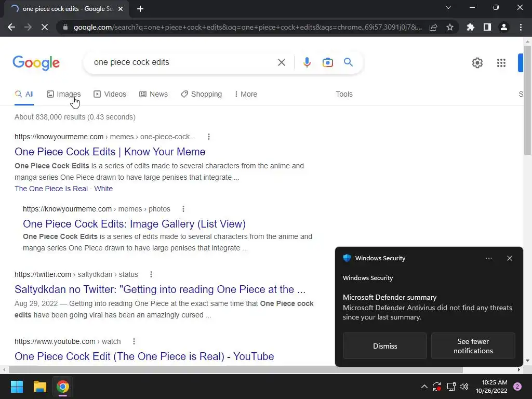This screenshot has width=532, height=399.
Task: Open the YouTube One Piece Is Real result
Action: [144, 356]
